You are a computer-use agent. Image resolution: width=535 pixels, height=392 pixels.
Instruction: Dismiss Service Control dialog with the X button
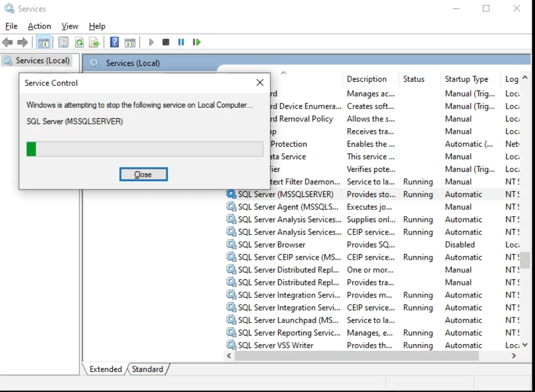point(260,83)
